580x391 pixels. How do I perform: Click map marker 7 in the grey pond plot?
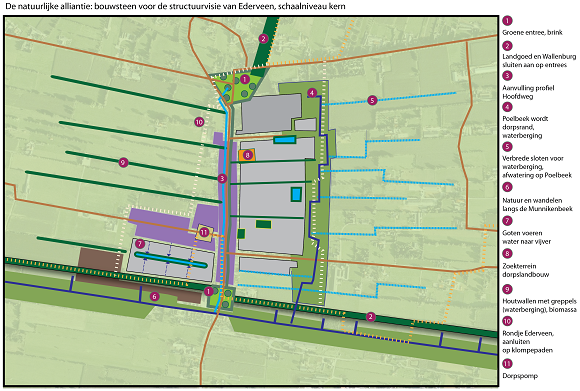click(x=139, y=244)
